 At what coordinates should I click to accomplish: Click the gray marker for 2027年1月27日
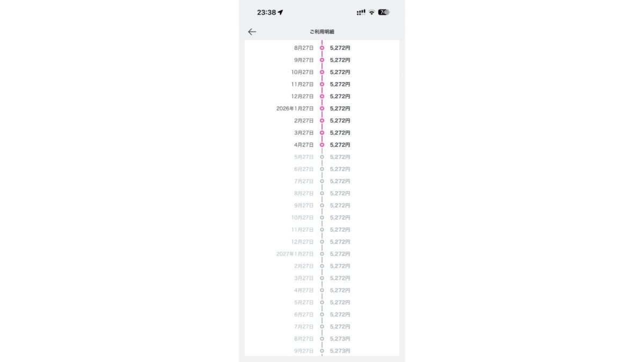tap(322, 254)
